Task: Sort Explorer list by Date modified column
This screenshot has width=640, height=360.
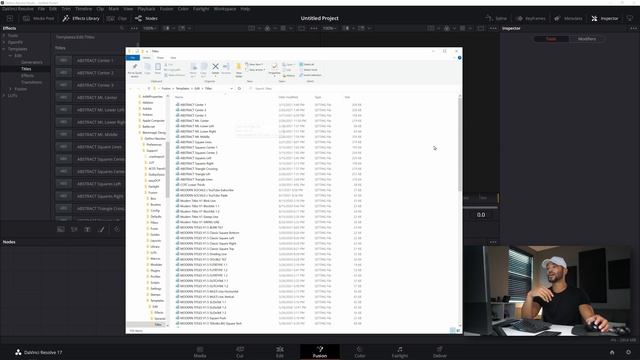Action: pos(288,97)
